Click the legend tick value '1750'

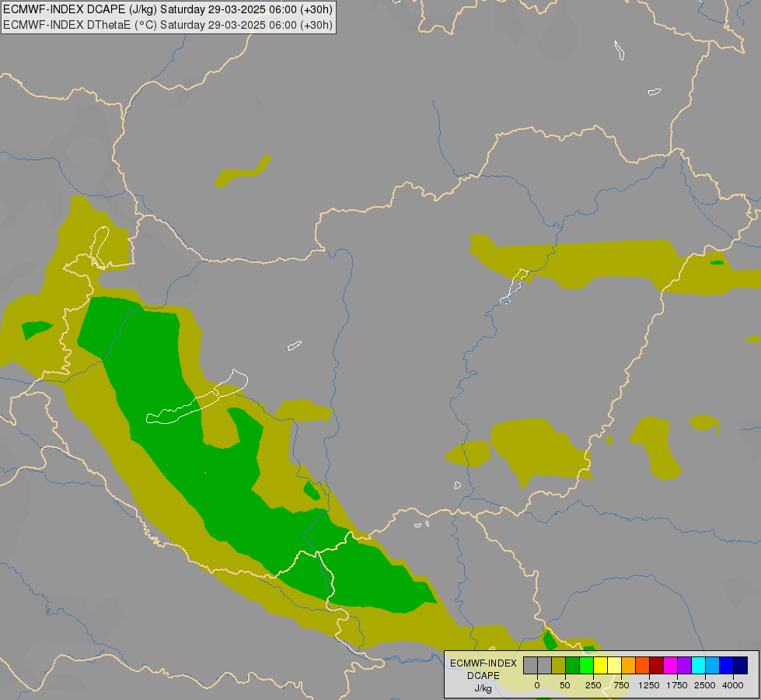(677, 685)
